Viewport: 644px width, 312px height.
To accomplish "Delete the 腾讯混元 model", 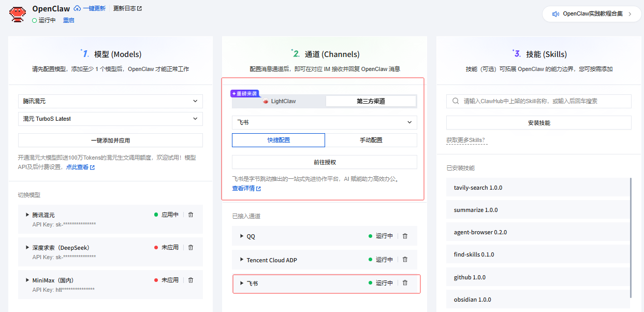I will click(191, 215).
